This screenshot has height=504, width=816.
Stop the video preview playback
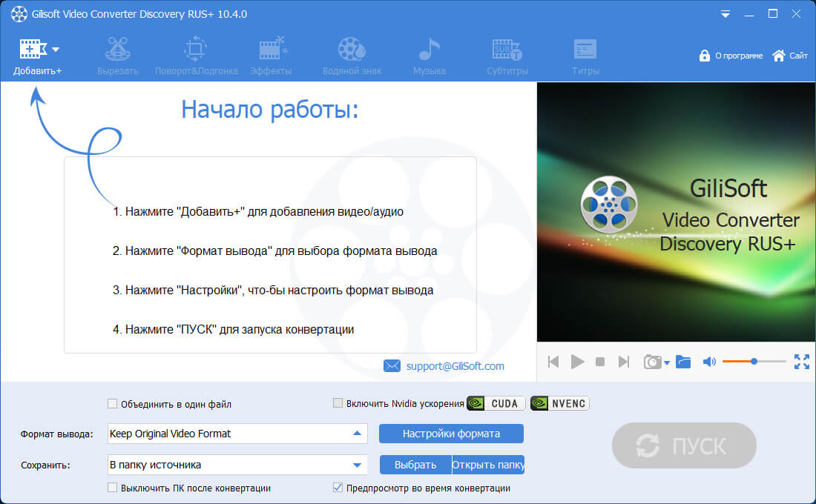click(600, 362)
